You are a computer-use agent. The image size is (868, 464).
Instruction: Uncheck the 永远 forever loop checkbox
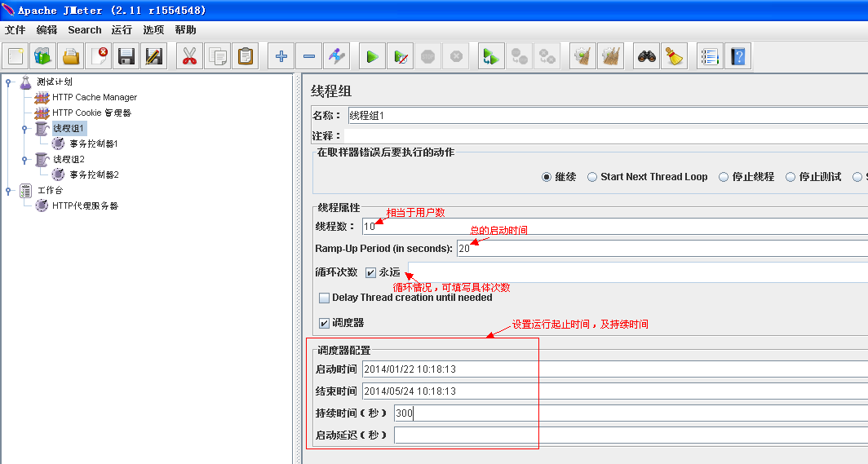coord(371,272)
